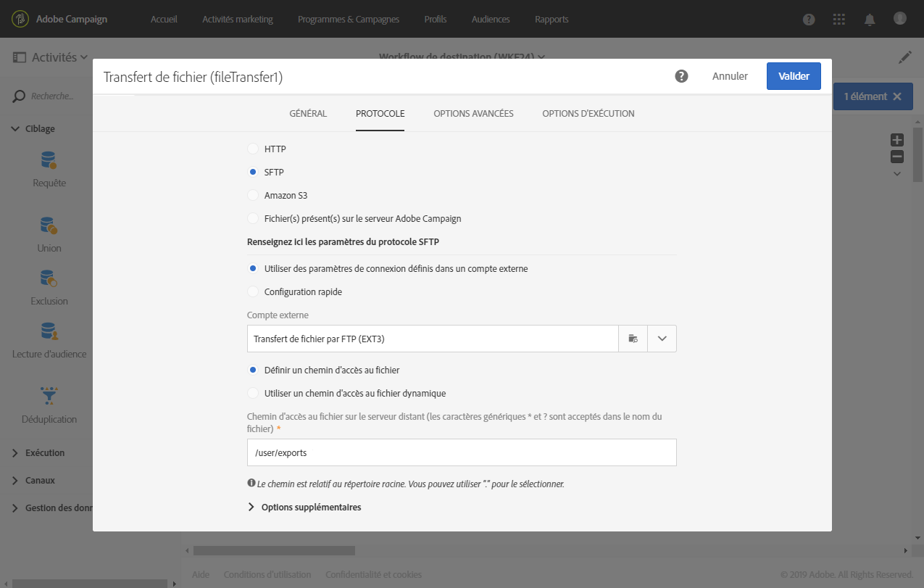Select the HTTP protocol radio button
Image resolution: width=924 pixels, height=588 pixels.
click(253, 149)
